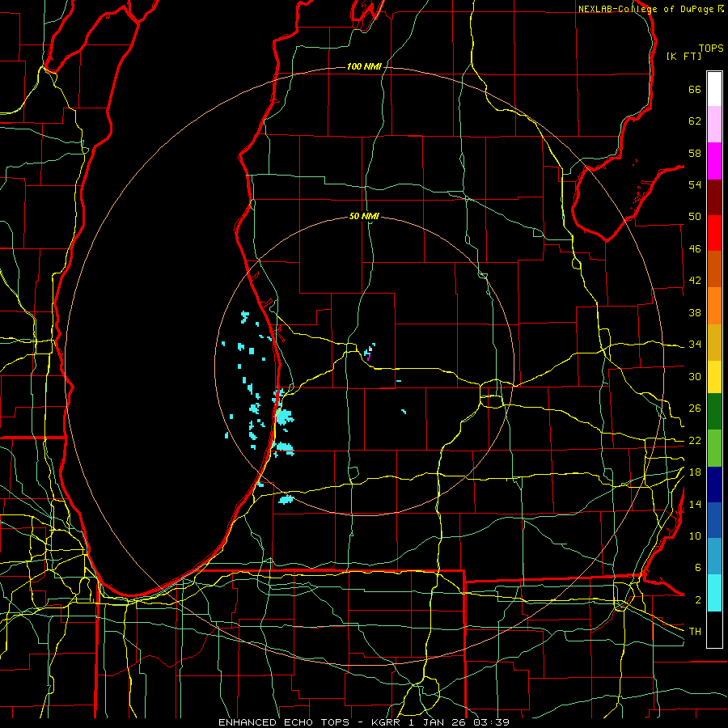
Task: Click the TOPS legend title
Action: (x=711, y=49)
